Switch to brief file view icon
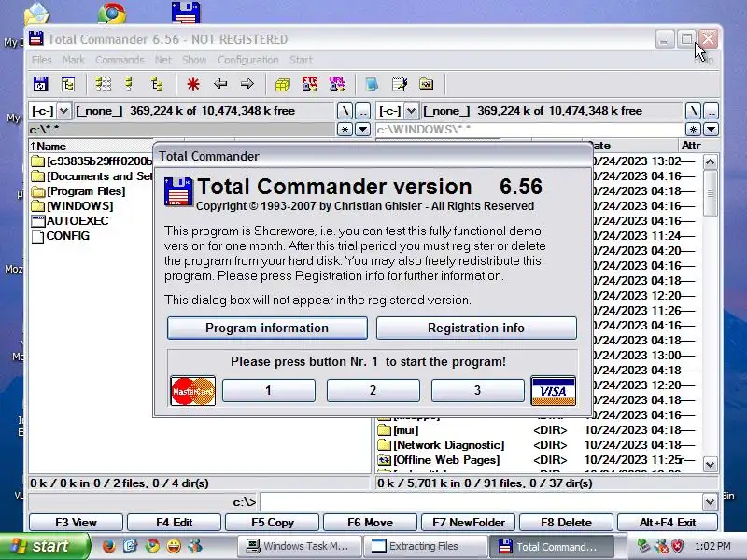Screen dimensions: 747x560 click(103, 84)
